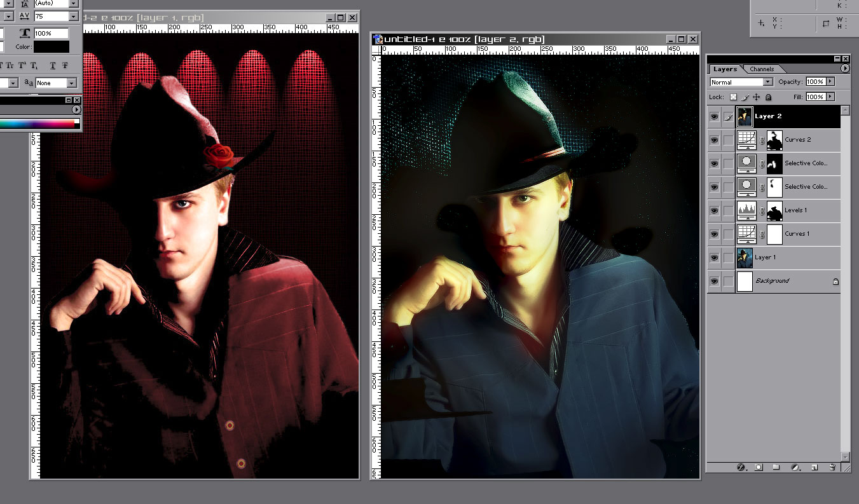This screenshot has width=859, height=504.
Task: Open the Layers panel flyout menu
Action: (x=845, y=68)
